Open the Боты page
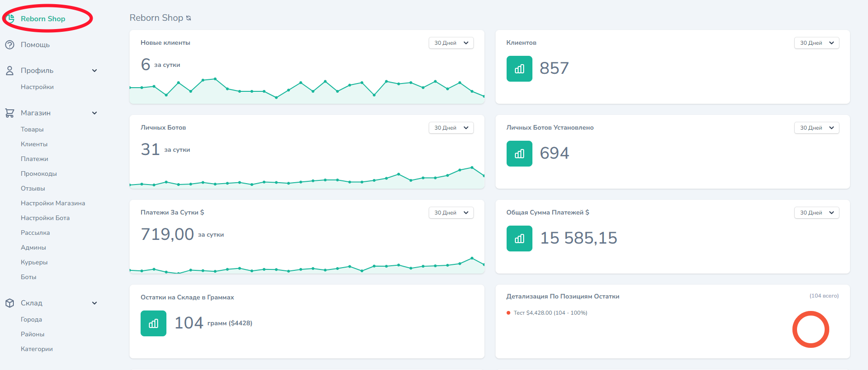 29,277
